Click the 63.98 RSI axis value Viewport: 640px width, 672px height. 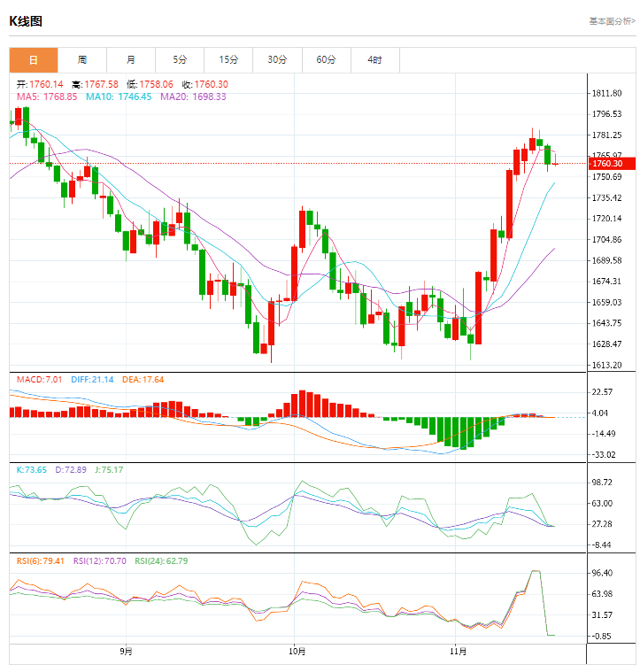point(602,594)
